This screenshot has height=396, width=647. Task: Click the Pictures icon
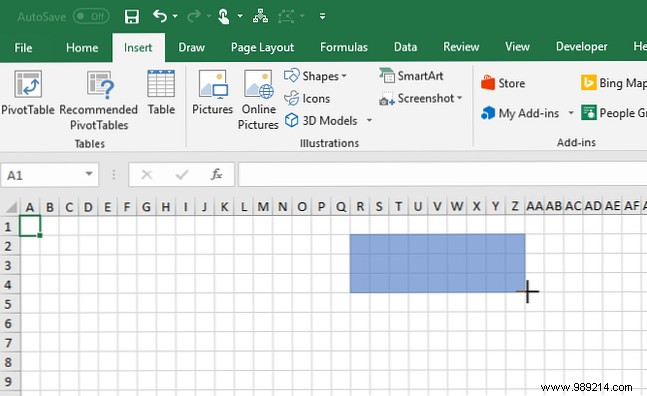(213, 92)
